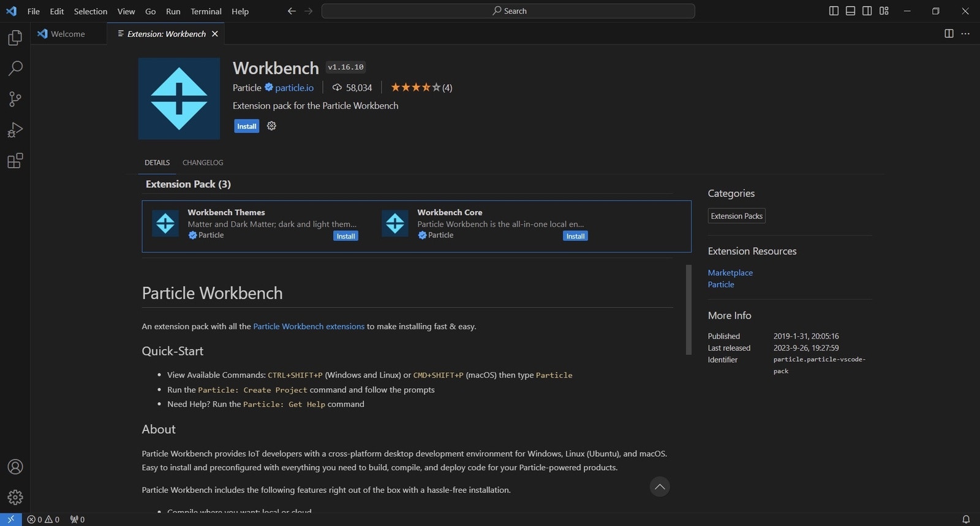Viewport: 980px width, 526px height.
Task: Close the Extension: Workbench tab
Action: click(215, 34)
